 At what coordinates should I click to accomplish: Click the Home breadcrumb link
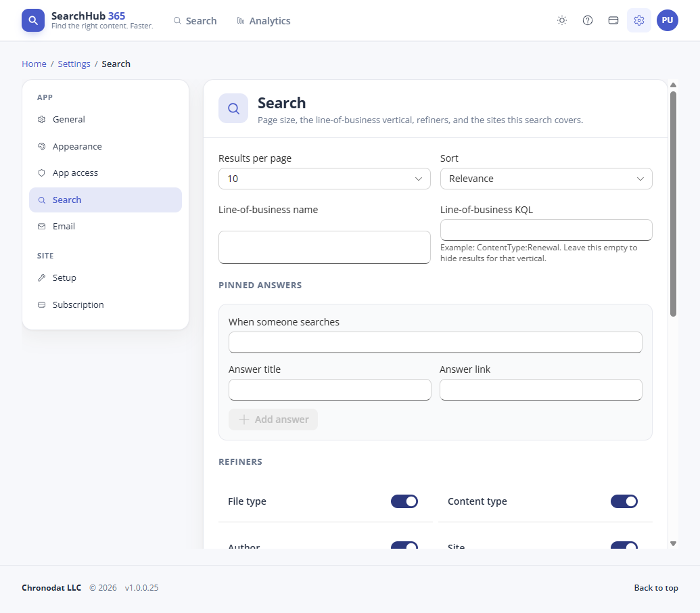pyautogui.click(x=34, y=64)
